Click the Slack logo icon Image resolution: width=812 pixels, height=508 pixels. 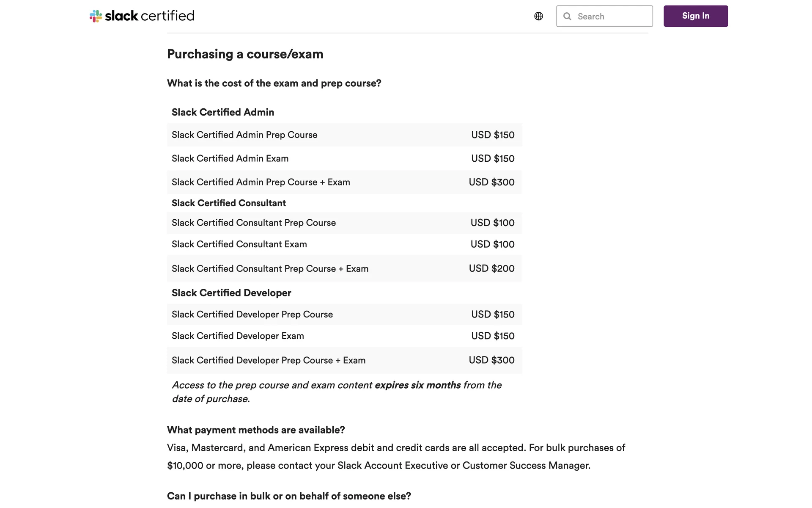coord(96,16)
